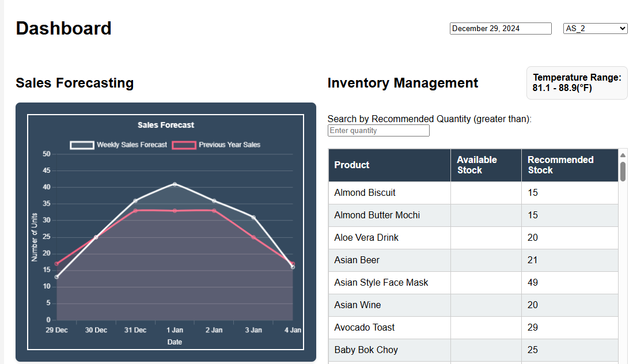Select the Asian Style Face Mask product
Screen dimensions: 633x364
[381, 283]
